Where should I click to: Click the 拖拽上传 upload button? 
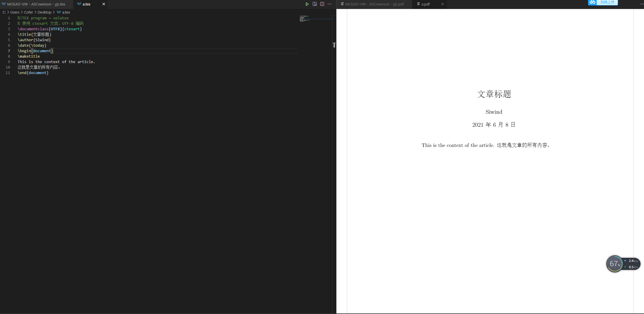coord(607,2)
